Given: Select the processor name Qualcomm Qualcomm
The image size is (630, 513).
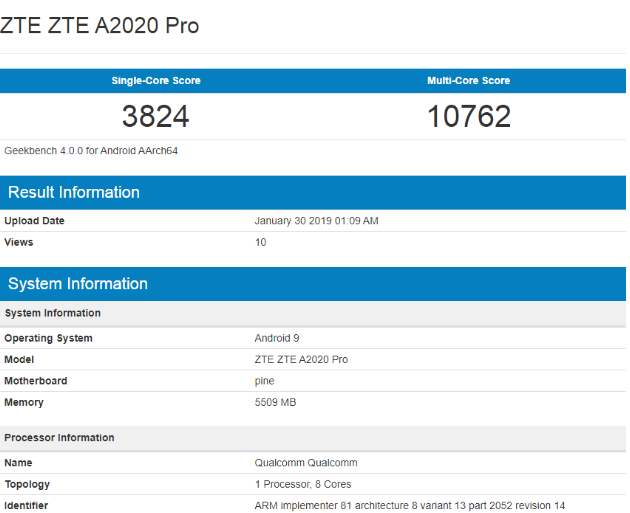Looking at the screenshot, I should [306, 463].
